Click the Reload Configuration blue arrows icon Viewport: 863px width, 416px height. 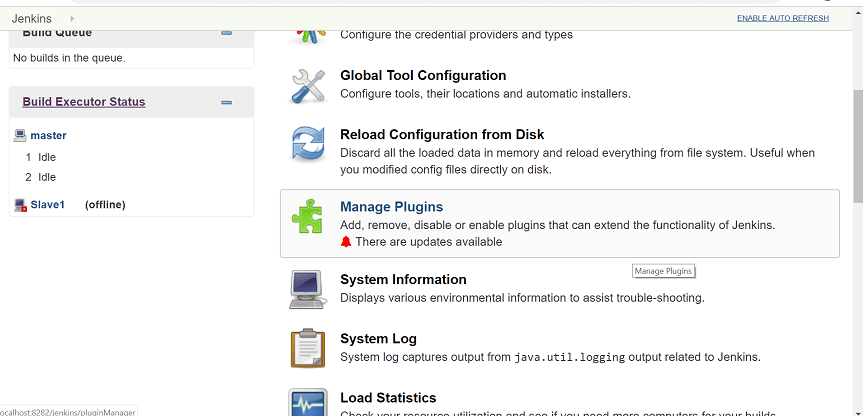[309, 145]
